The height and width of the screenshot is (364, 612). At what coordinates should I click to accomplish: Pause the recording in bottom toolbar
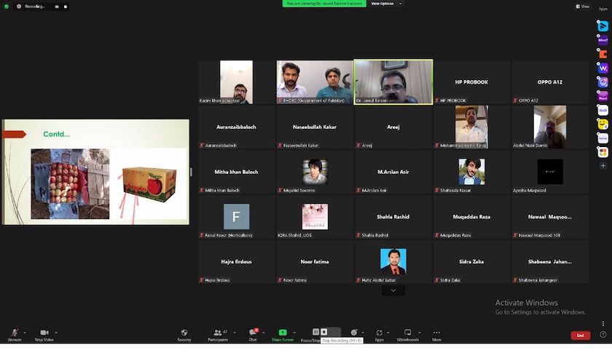[x=315, y=332]
